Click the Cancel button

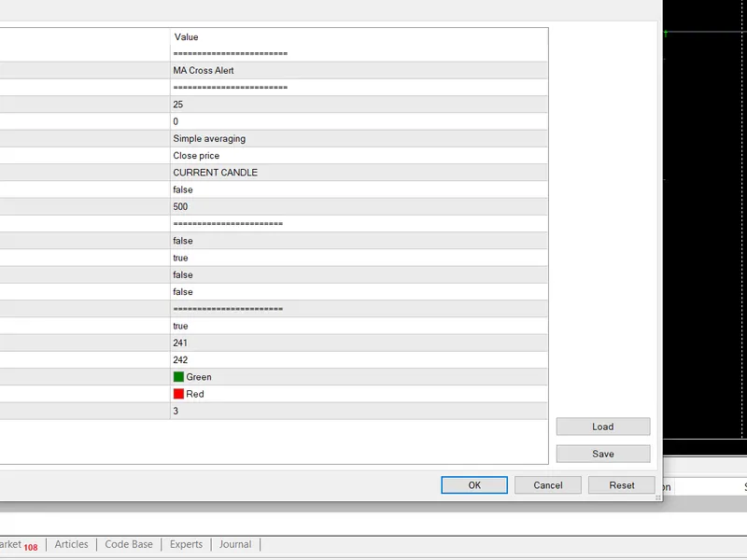[x=547, y=484]
